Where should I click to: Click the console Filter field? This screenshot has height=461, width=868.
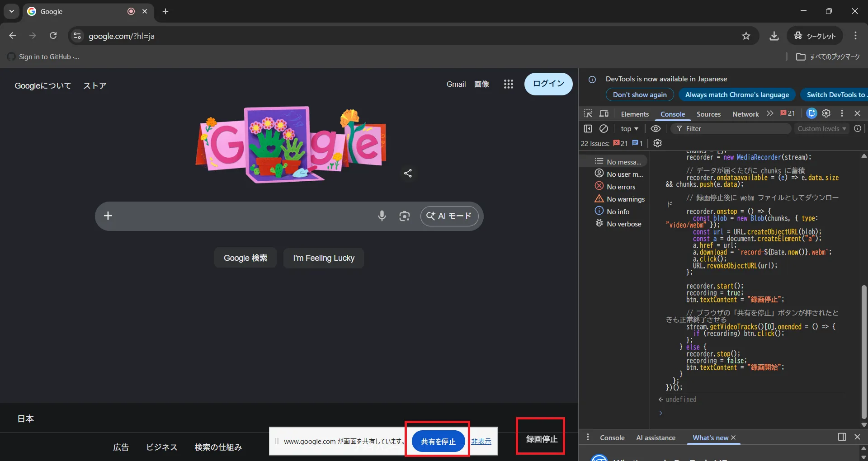tap(731, 129)
